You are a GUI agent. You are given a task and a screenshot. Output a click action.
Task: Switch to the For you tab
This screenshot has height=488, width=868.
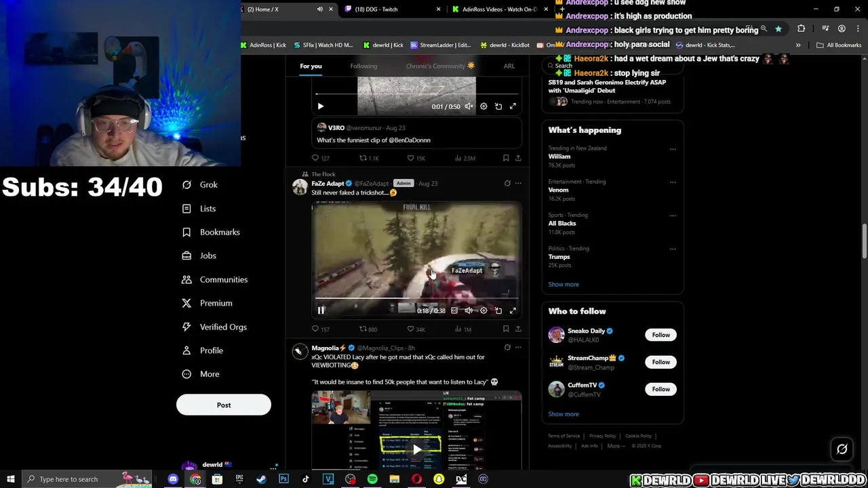[311, 66]
